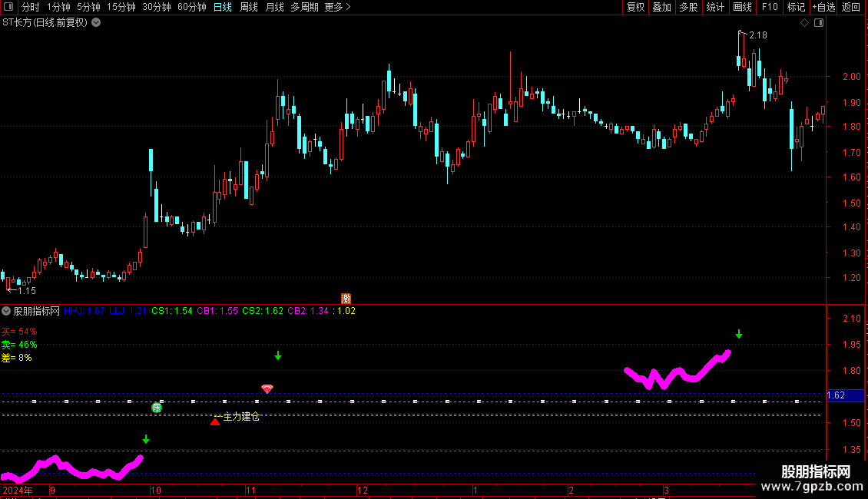Click the 主力建仓 annotation text
This screenshot has width=868, height=499.
coord(240,417)
